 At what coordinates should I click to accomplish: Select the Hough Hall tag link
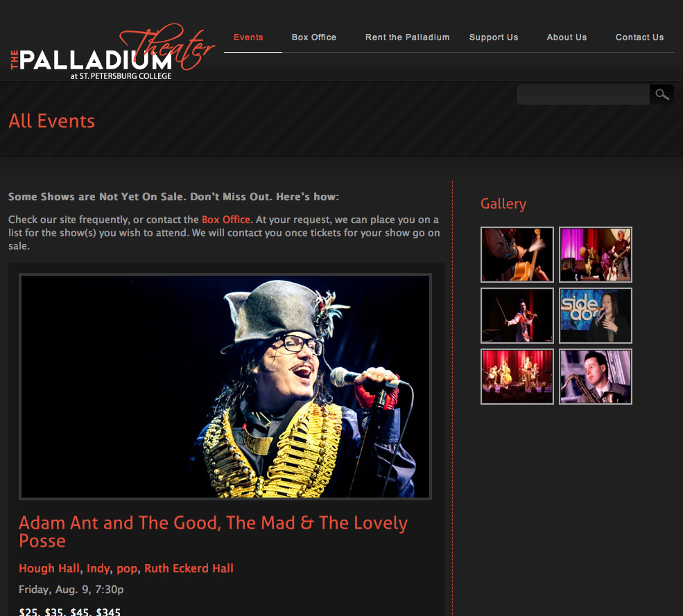[x=49, y=568]
